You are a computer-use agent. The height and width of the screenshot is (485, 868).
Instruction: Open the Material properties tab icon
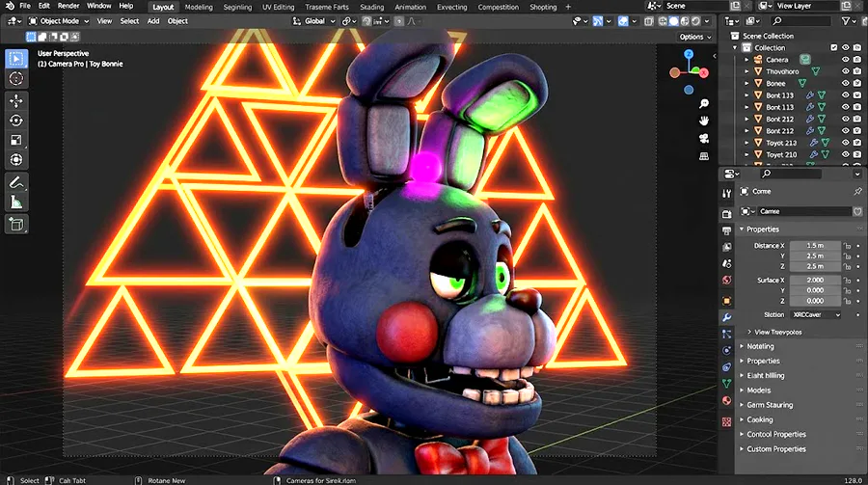pos(727,400)
